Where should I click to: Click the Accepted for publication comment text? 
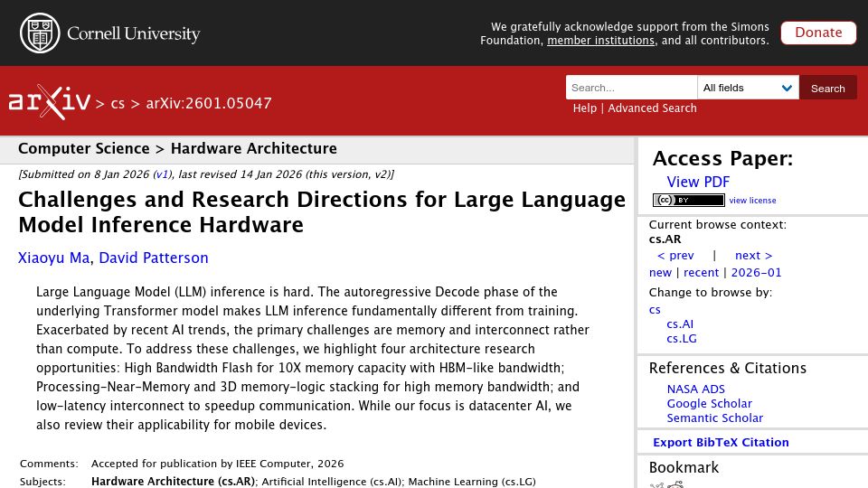[x=217, y=464]
